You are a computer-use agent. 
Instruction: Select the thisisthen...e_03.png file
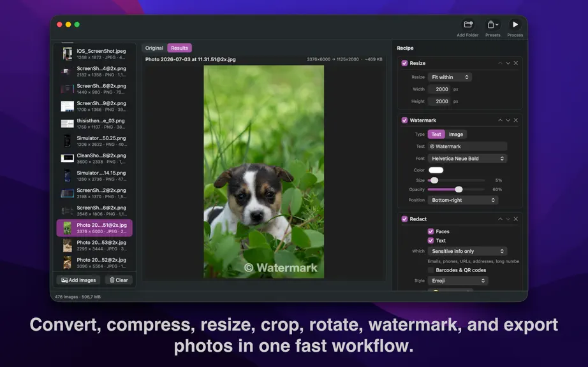[94, 124]
